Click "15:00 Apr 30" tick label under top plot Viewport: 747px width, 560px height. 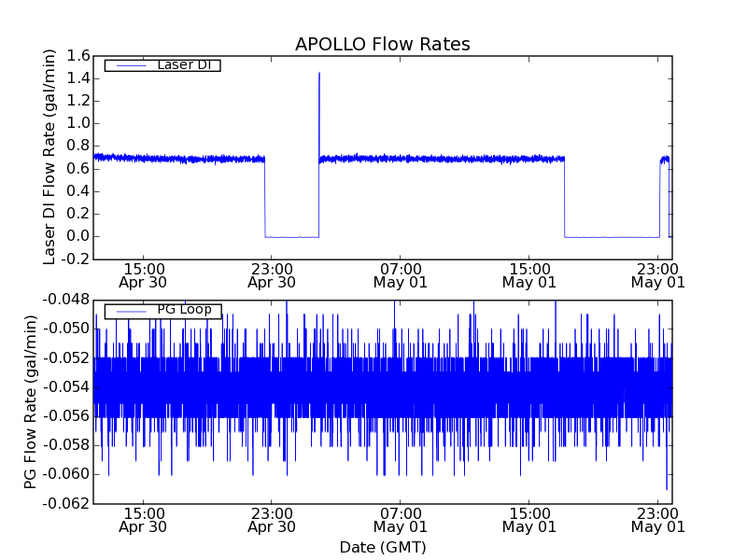click(x=143, y=274)
